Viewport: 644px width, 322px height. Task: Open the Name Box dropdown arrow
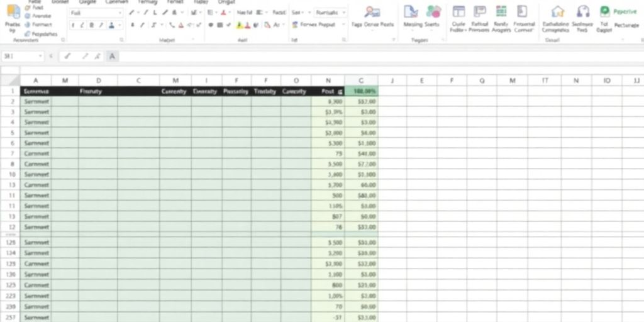point(41,56)
